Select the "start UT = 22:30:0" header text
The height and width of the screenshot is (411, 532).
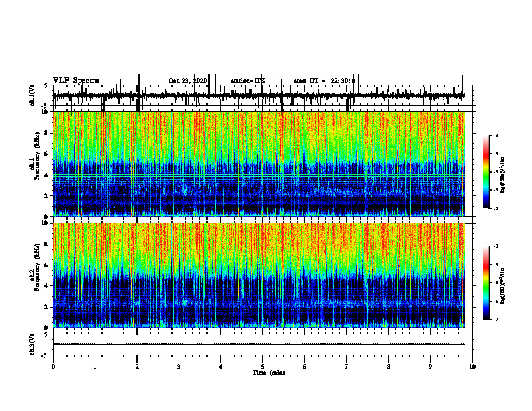point(324,81)
